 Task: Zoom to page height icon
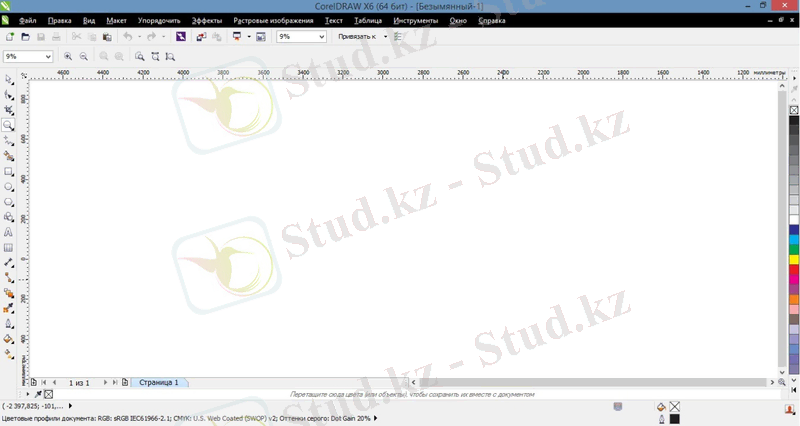[170, 57]
